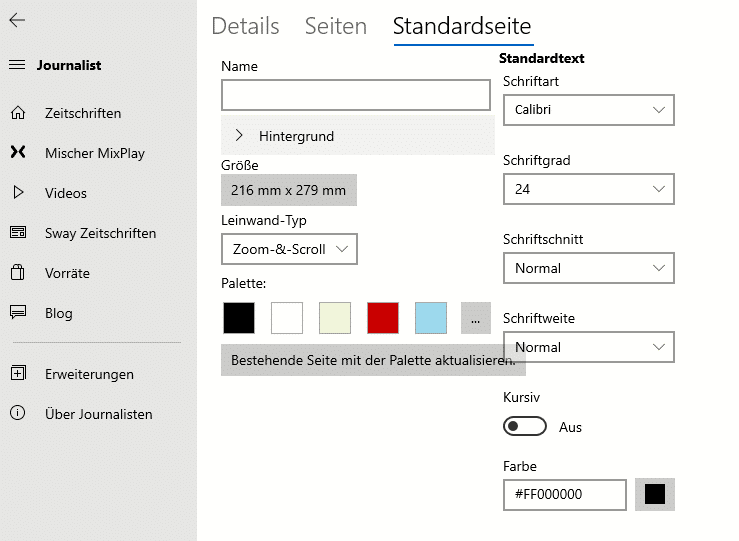The width and height of the screenshot is (739, 541).
Task: Select the Mischer MixPlay icon
Action: pos(18,152)
